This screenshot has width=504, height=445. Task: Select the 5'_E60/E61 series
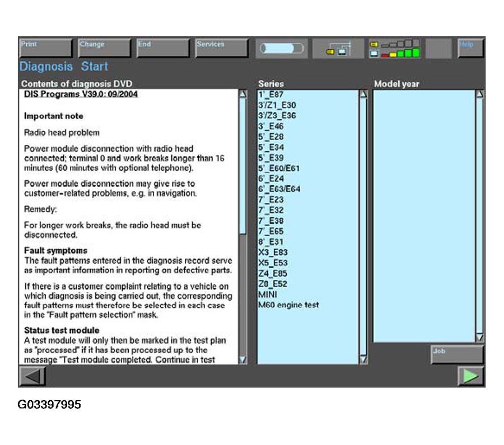(279, 168)
